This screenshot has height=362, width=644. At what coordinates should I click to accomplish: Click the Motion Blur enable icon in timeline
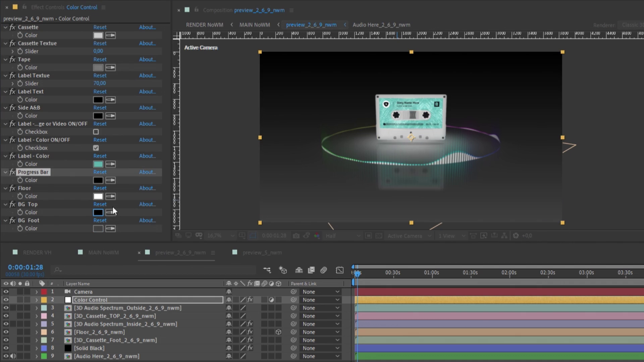click(x=324, y=270)
